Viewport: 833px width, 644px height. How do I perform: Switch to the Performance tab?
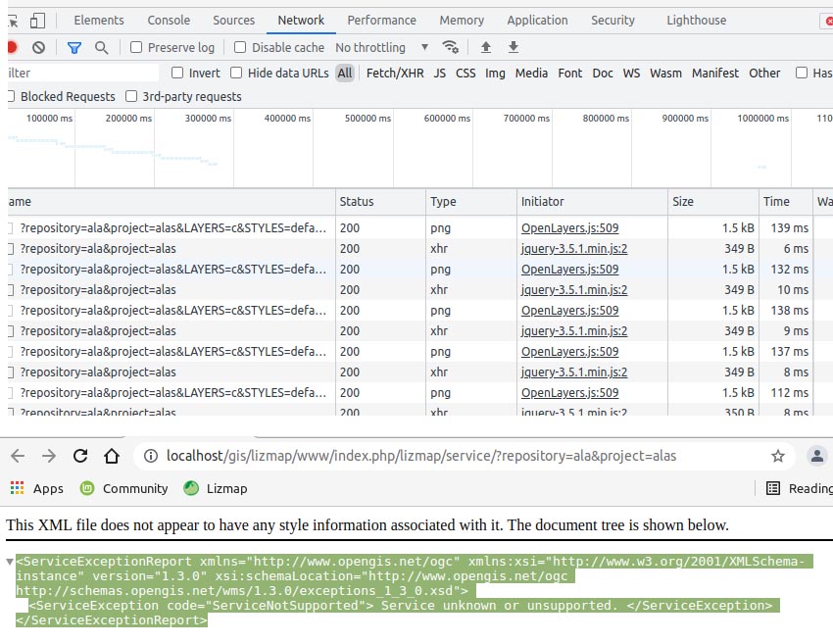(x=381, y=20)
